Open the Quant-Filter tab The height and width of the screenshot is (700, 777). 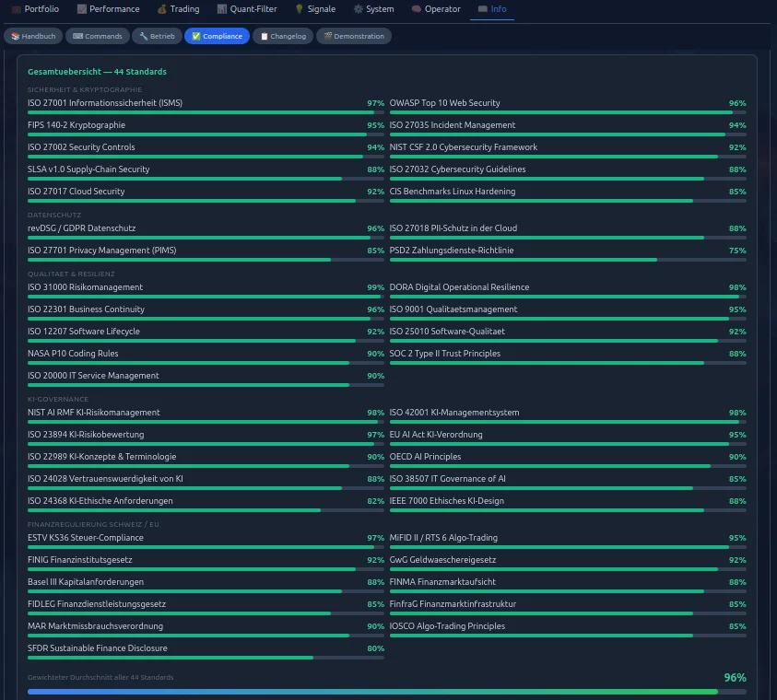(x=247, y=9)
